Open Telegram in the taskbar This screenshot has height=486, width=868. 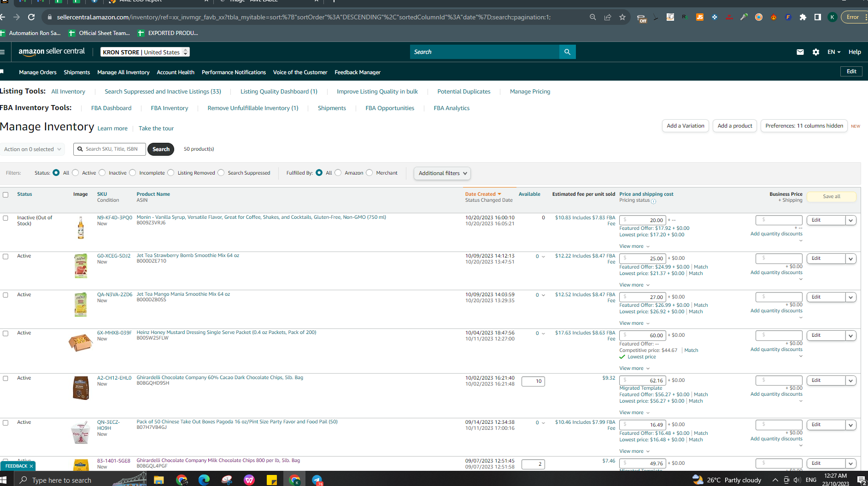pos(317,480)
